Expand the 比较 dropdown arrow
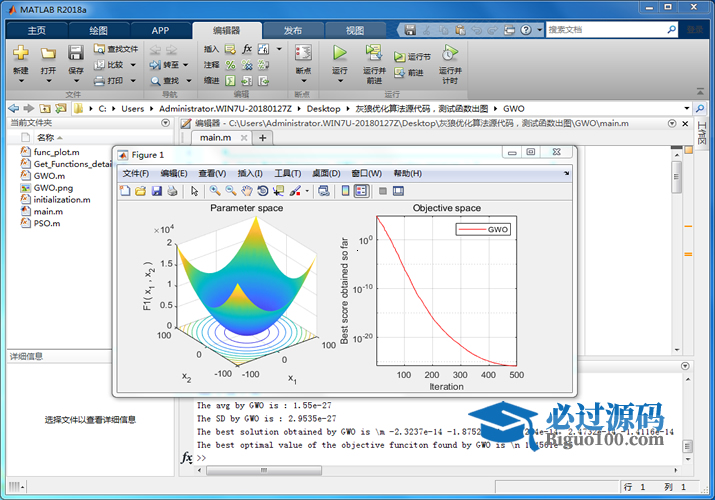Image resolution: width=715 pixels, height=500 pixels. (x=133, y=65)
